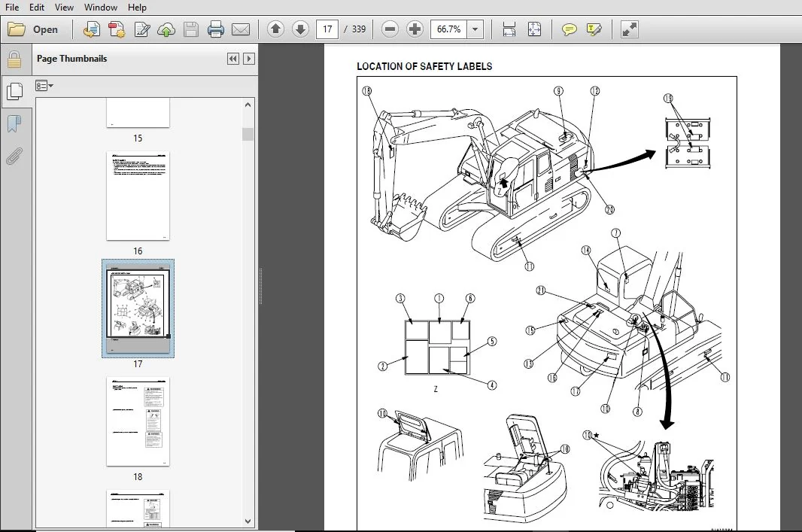
Task: Open the zoom percentage dropdown arrow
Action: [475, 29]
